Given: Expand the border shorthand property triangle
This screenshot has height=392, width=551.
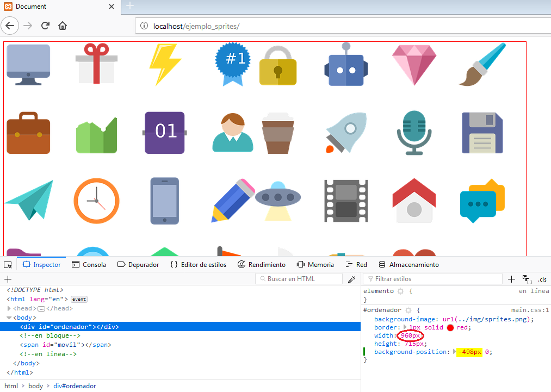Looking at the screenshot, I should click(405, 327).
